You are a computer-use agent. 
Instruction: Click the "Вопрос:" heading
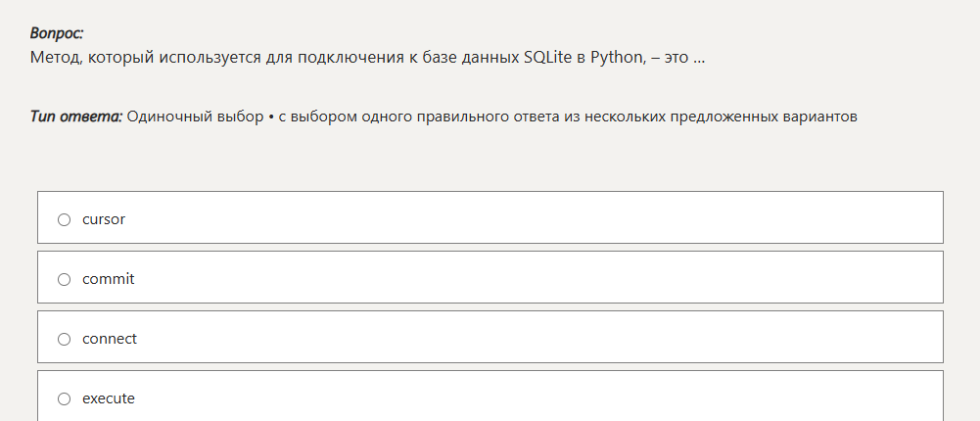tap(57, 33)
